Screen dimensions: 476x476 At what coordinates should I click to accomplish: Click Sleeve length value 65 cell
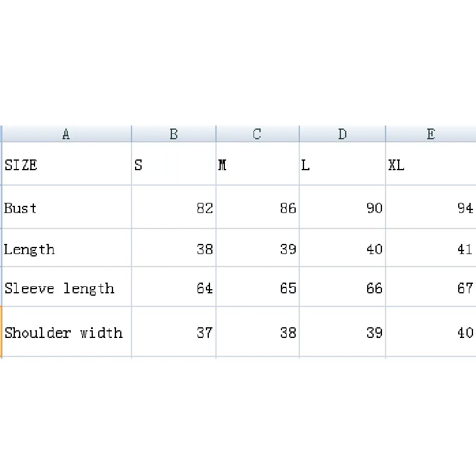click(257, 288)
